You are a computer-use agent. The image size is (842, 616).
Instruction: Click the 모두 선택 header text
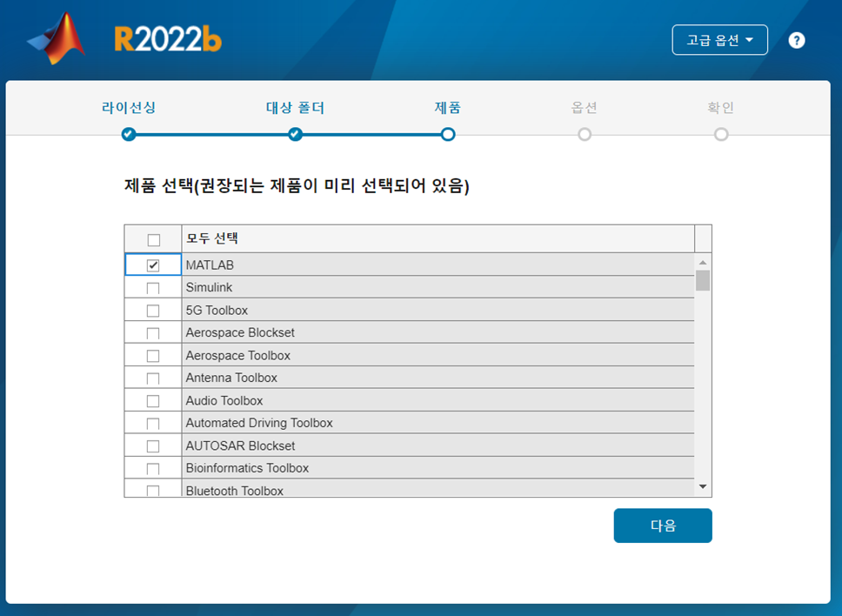pos(212,238)
